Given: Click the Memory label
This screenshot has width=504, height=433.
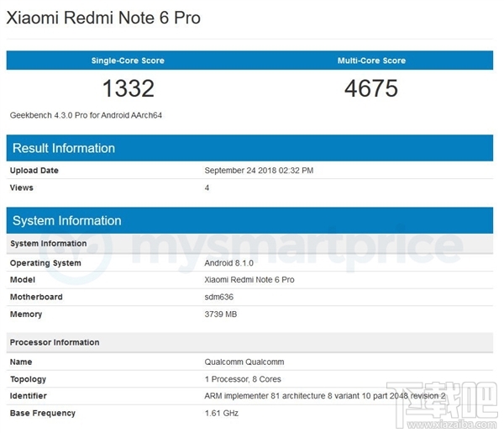Looking at the screenshot, I should coord(26,314).
